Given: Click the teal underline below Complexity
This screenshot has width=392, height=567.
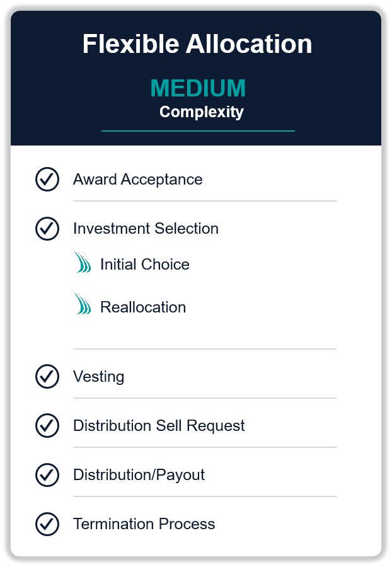Looking at the screenshot, I should tap(198, 131).
